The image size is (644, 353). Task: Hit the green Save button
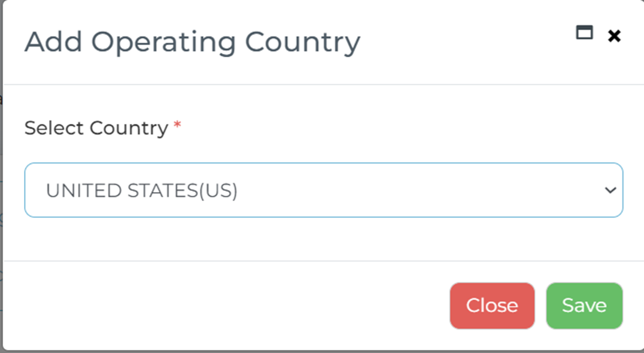pos(584,305)
